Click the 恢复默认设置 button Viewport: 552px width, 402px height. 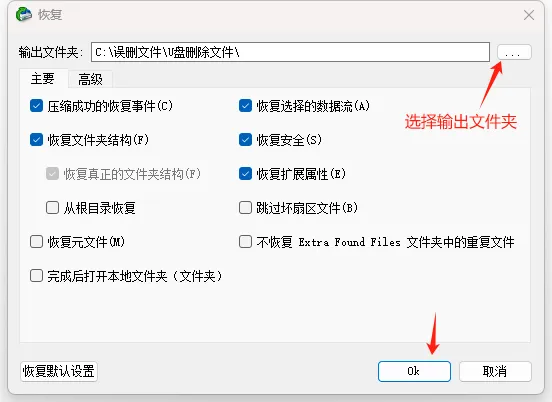tap(59, 371)
